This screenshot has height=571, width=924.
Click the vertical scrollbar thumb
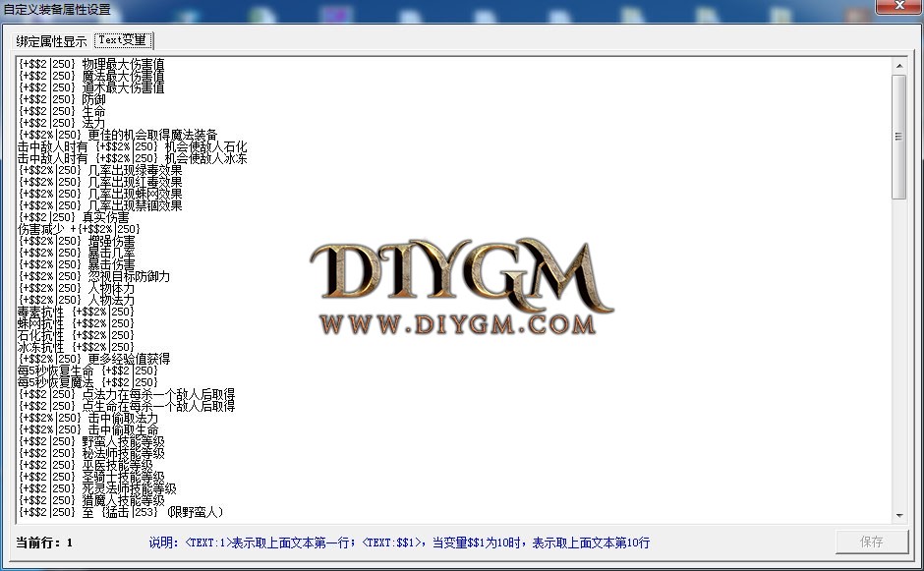[898, 137]
